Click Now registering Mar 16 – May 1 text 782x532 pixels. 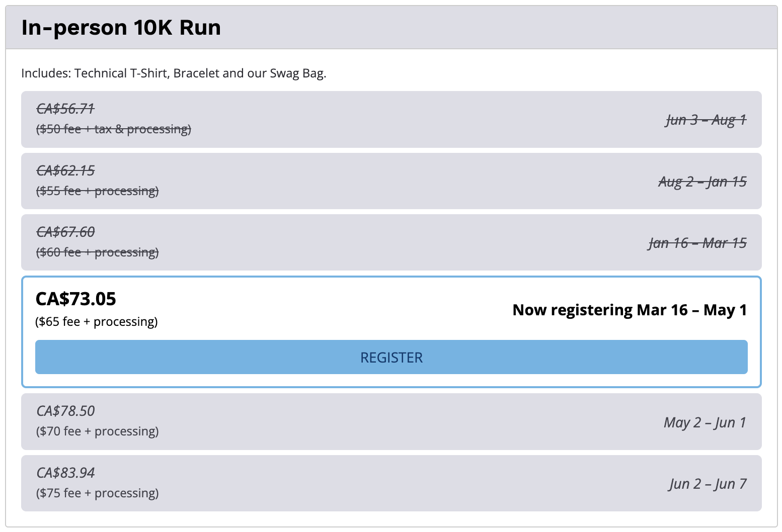(629, 310)
